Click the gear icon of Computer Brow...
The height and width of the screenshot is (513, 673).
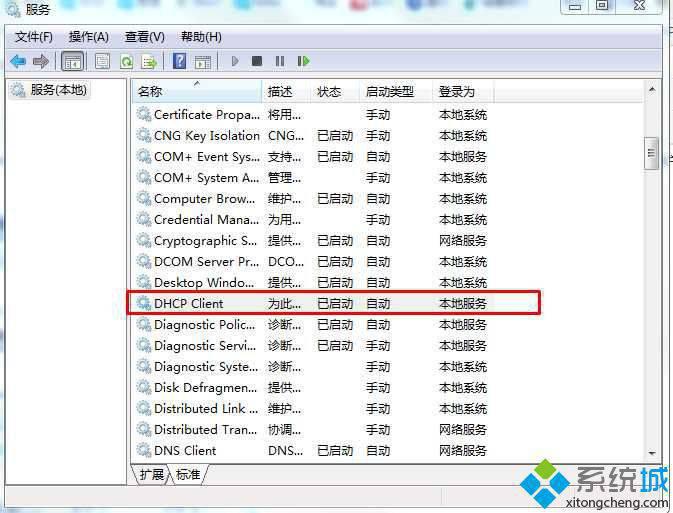(143, 198)
